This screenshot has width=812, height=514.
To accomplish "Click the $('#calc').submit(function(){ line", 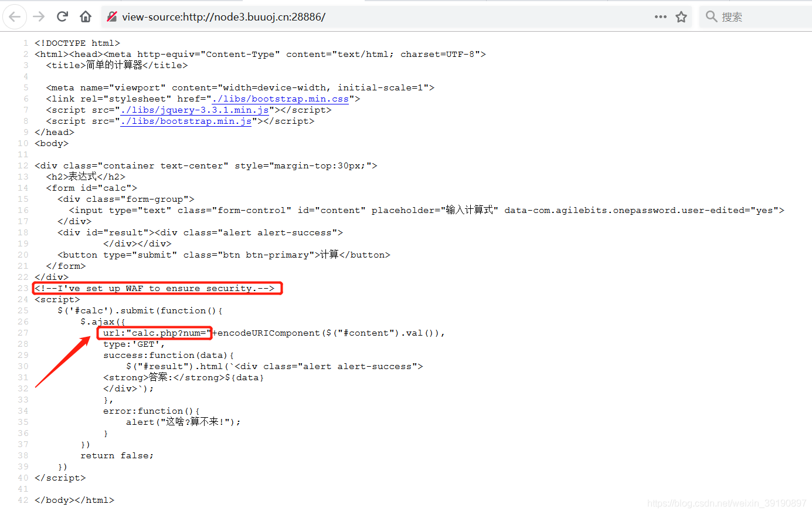I will tap(140, 310).
